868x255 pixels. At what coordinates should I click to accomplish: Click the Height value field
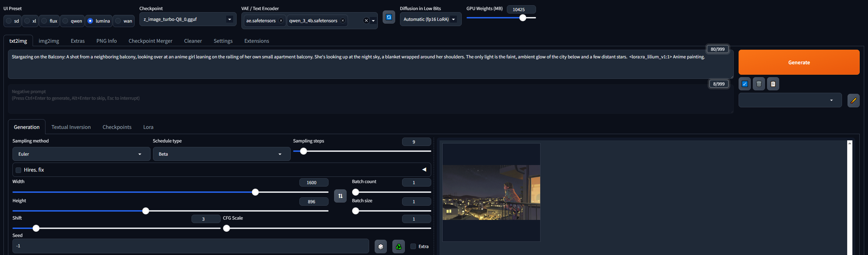point(314,201)
